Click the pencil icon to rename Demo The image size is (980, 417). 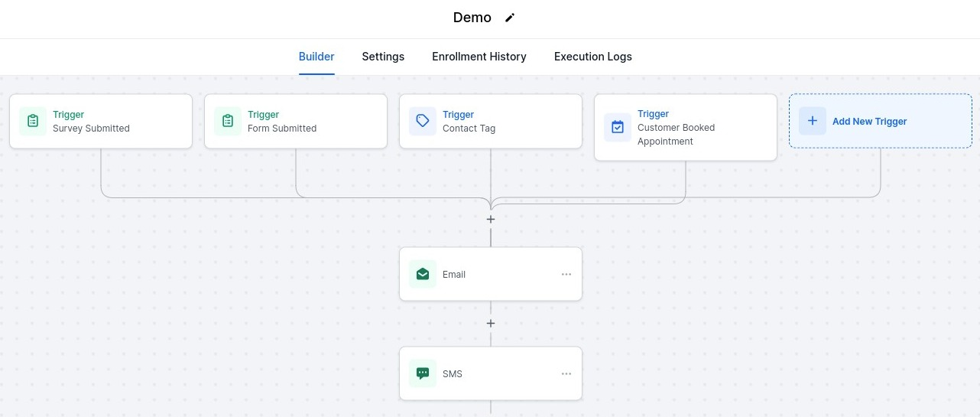tap(510, 18)
